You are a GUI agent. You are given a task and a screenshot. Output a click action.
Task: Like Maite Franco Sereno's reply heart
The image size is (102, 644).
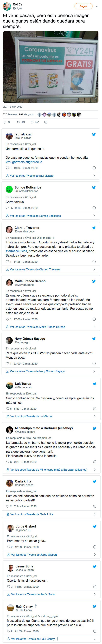point(7,319)
